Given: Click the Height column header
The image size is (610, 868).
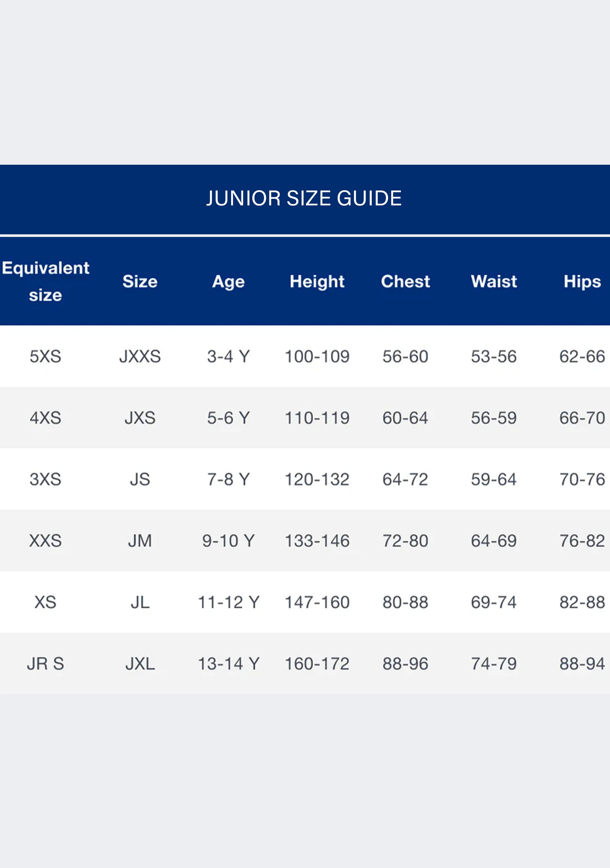Looking at the screenshot, I should (317, 282).
